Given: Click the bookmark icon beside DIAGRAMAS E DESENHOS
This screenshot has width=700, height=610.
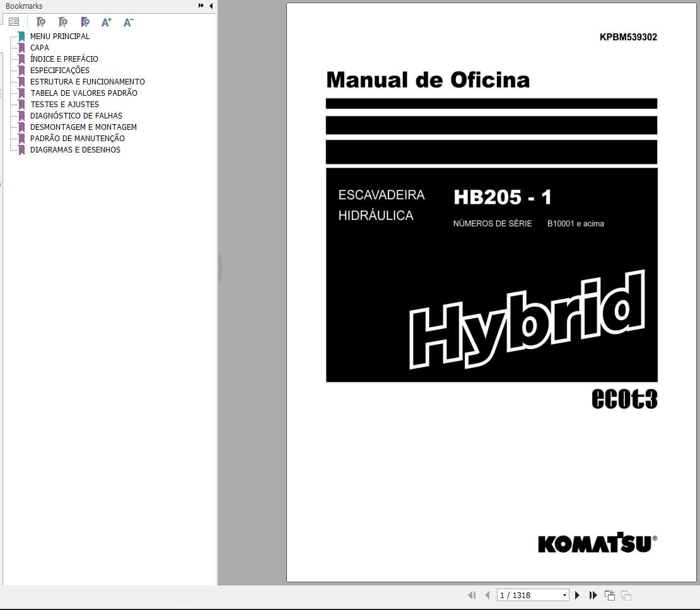Looking at the screenshot, I should click(x=21, y=150).
